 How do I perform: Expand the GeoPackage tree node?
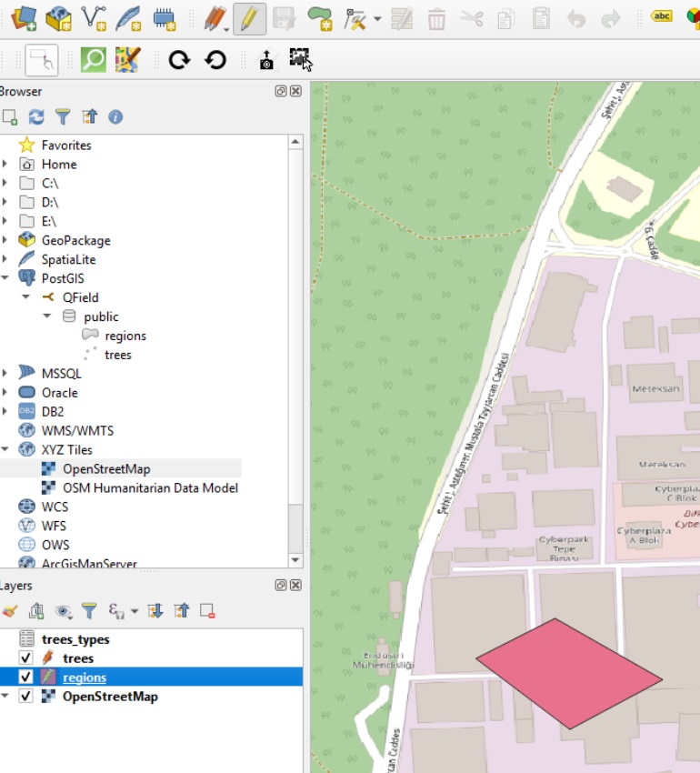5,240
